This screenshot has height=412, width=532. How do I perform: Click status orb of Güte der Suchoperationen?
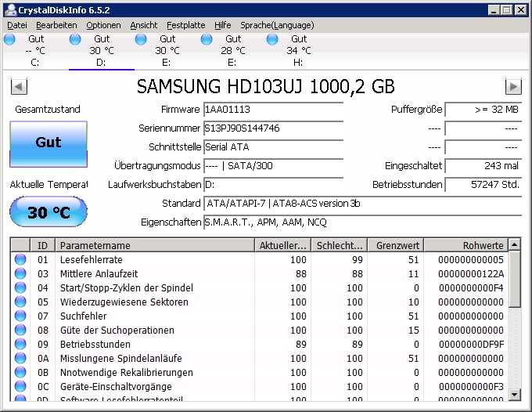(20, 330)
